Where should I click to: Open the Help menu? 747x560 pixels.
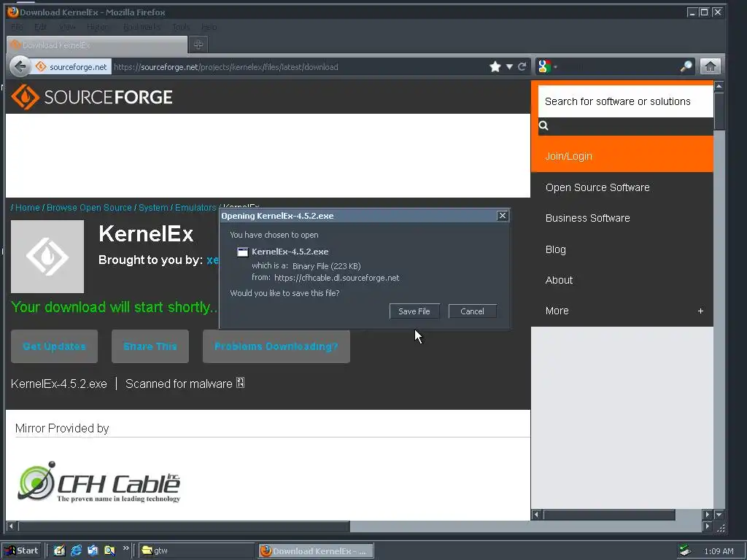pos(209,27)
